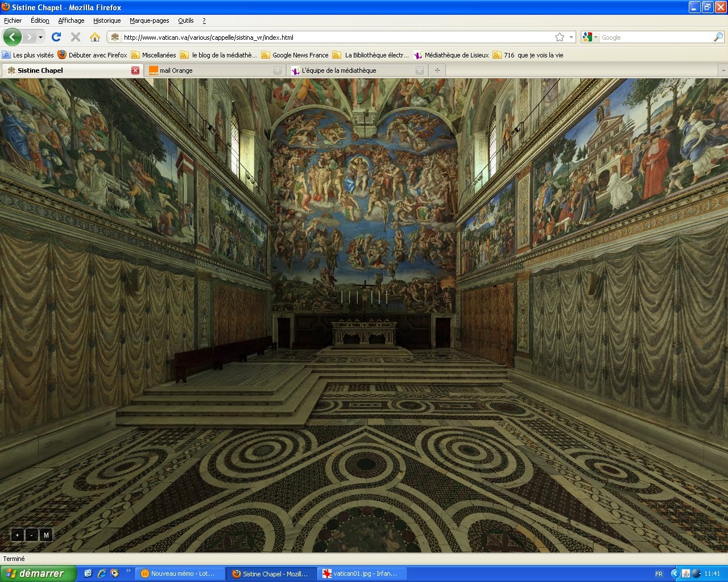Open the back/forward history dropdown arrow
Viewport: 728px width, 582px height.
(x=41, y=37)
